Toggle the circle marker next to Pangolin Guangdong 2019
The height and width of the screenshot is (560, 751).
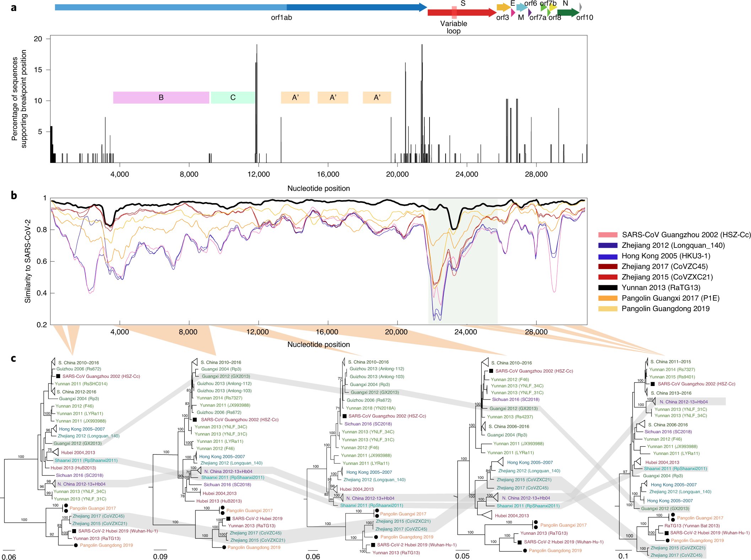(76, 545)
